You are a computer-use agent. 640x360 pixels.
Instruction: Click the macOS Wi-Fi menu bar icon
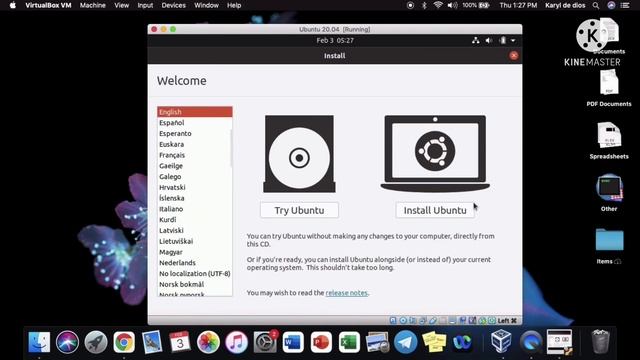[438, 5]
